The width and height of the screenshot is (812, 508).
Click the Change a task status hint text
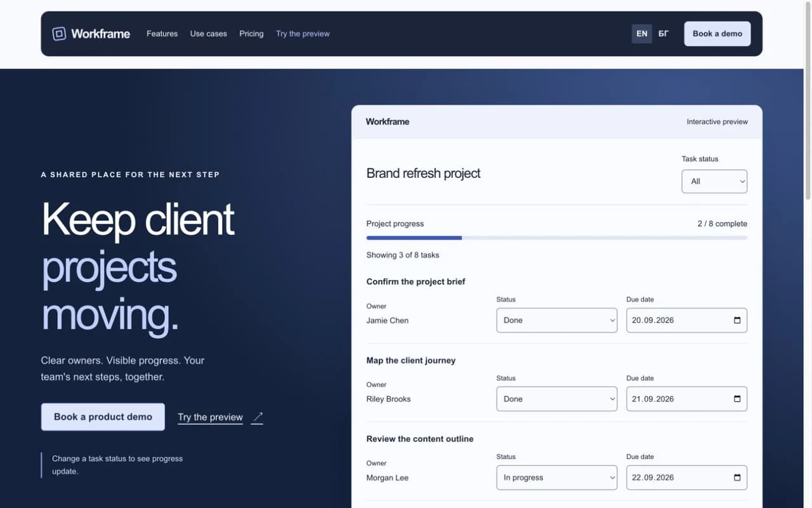(x=117, y=465)
